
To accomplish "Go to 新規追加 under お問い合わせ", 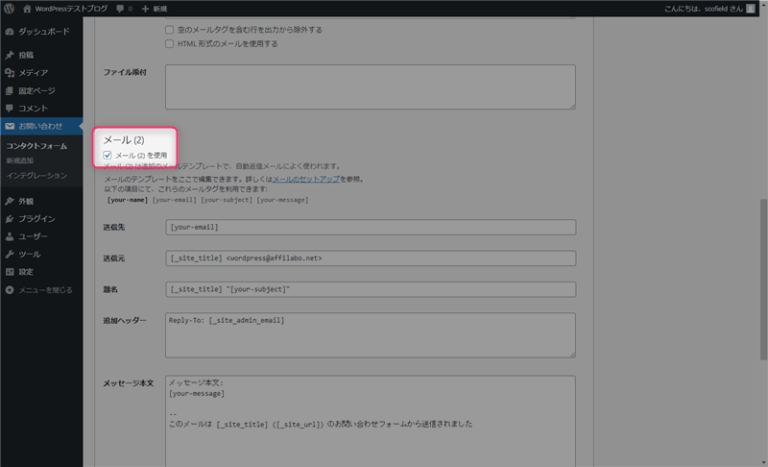I will pyautogui.click(x=19, y=161).
